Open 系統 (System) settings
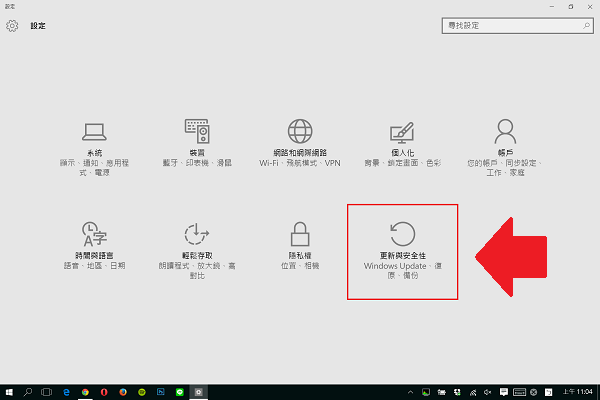Image resolution: width=600 pixels, height=400 pixels. [x=95, y=146]
